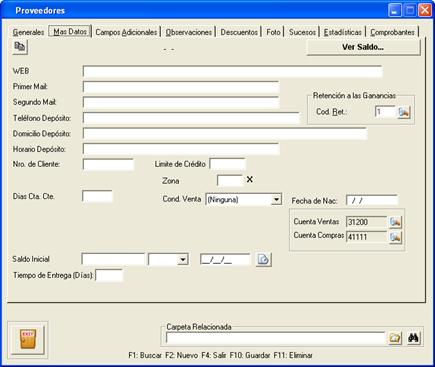Focus the Primer Mail text field
The image size is (435, 367).
click(x=181, y=87)
